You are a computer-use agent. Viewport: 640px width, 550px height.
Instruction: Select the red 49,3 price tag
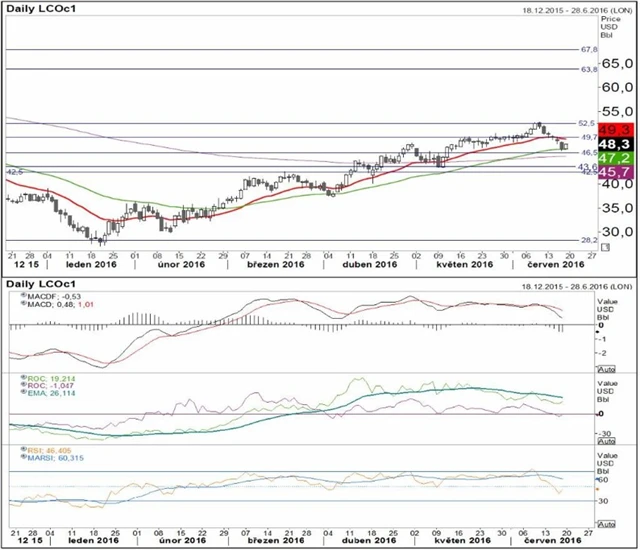(x=619, y=130)
